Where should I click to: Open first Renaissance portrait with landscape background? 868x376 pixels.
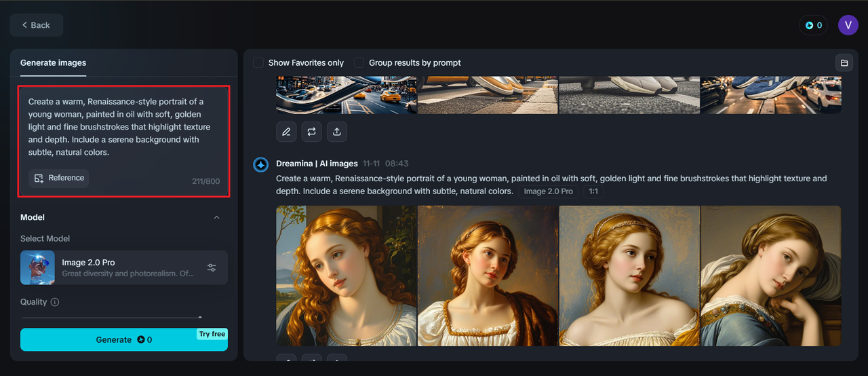pyautogui.click(x=347, y=276)
